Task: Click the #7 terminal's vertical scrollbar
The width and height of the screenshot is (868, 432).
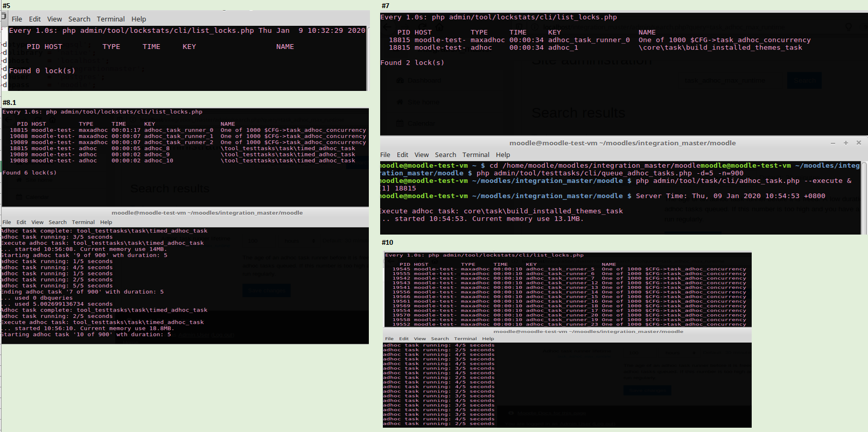Action: coord(864,197)
